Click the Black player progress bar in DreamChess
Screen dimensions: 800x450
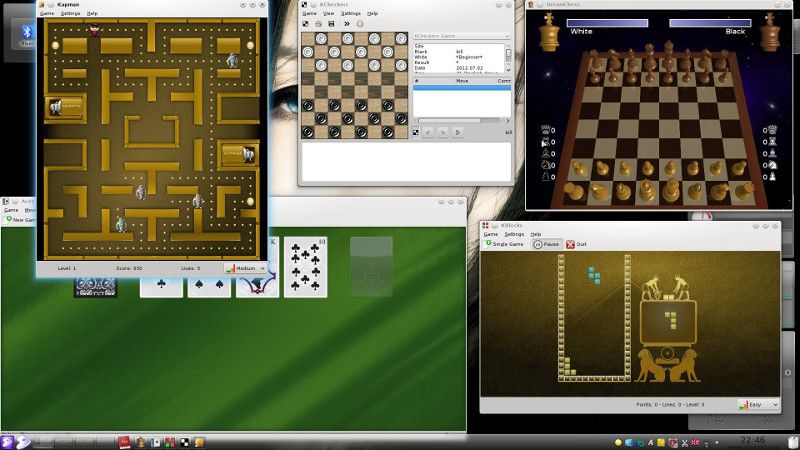pos(710,23)
